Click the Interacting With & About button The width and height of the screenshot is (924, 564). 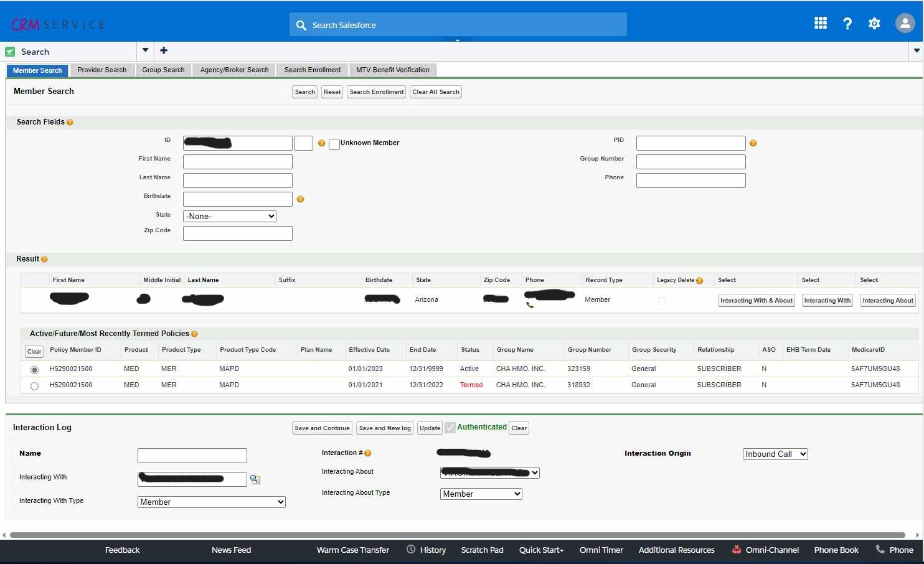(x=757, y=301)
